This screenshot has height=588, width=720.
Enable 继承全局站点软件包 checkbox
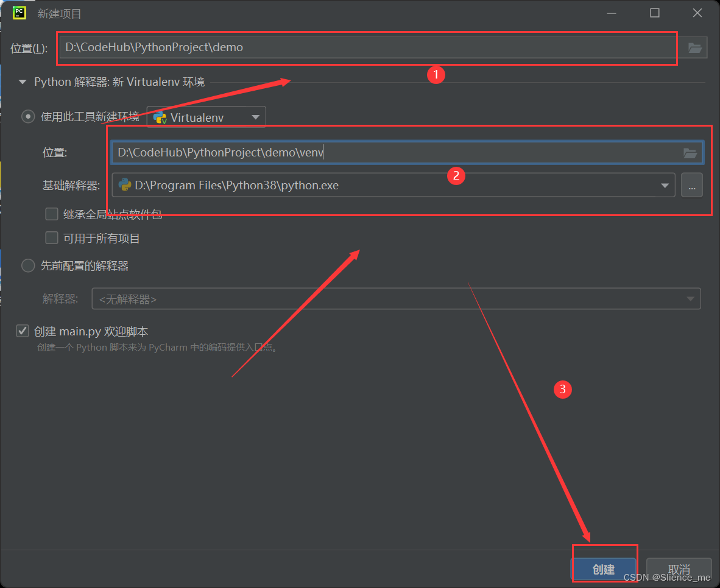tap(51, 214)
